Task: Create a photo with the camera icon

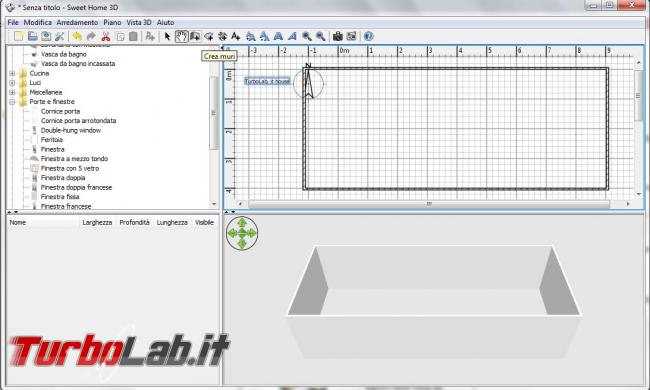Action: [x=338, y=36]
